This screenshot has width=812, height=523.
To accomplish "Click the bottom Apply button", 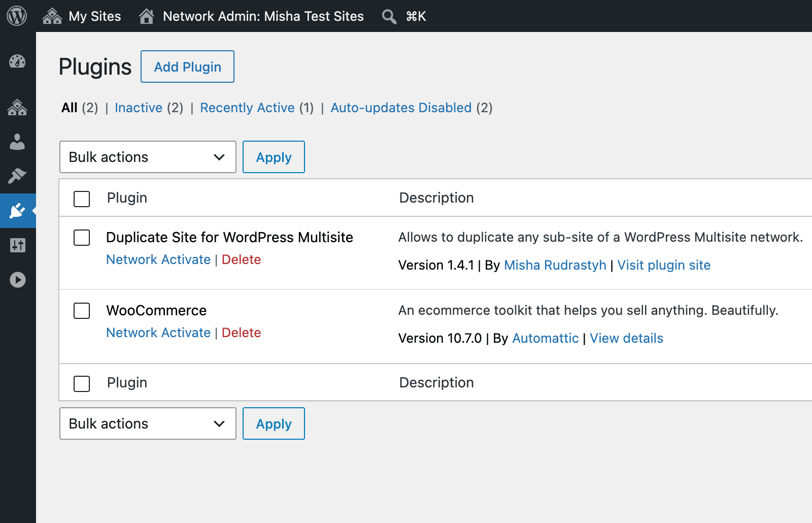I will [274, 423].
